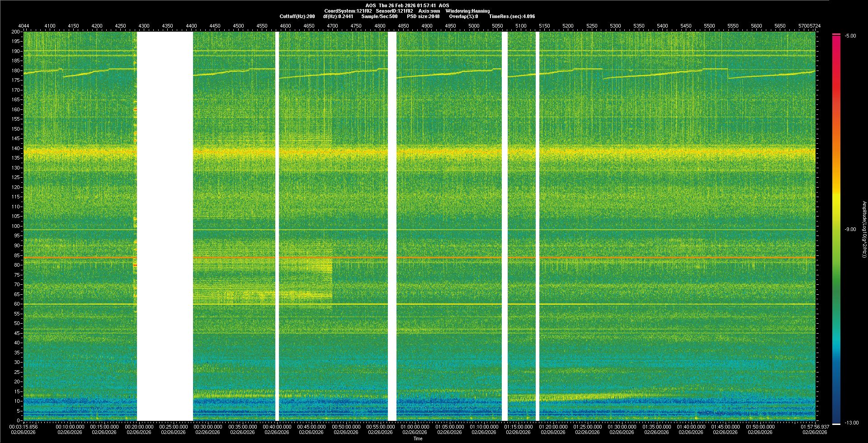This screenshot has width=868, height=443.
Task: Click the 200 Hz tick on the frequency axis
Action: click(x=15, y=32)
